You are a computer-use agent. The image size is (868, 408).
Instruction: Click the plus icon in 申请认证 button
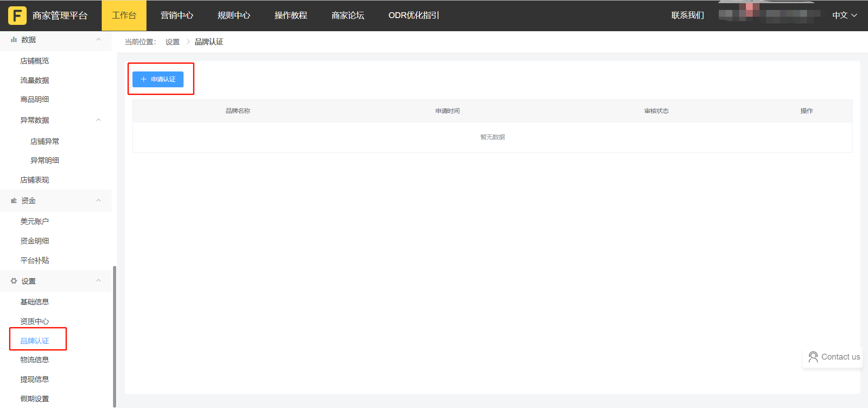(x=144, y=79)
